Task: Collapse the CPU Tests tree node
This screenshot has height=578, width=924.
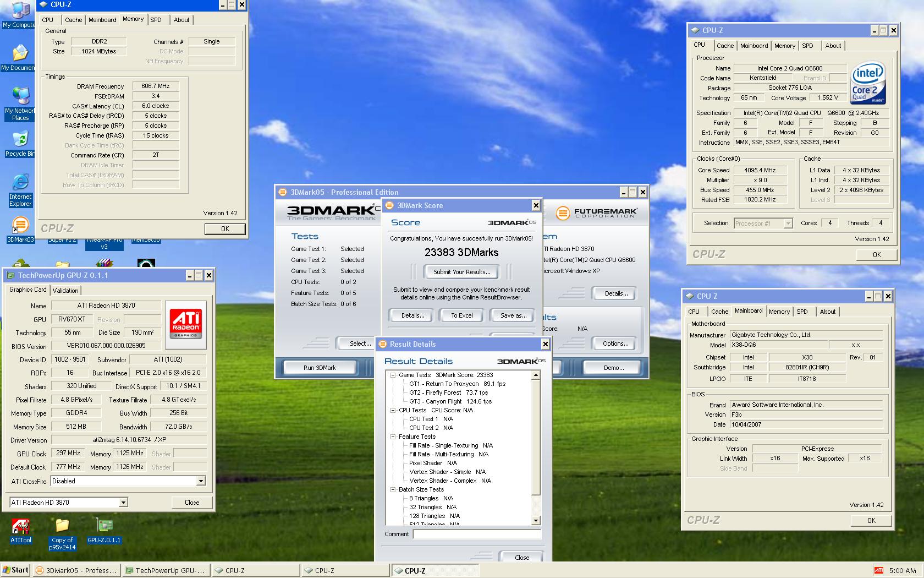Action: point(393,410)
